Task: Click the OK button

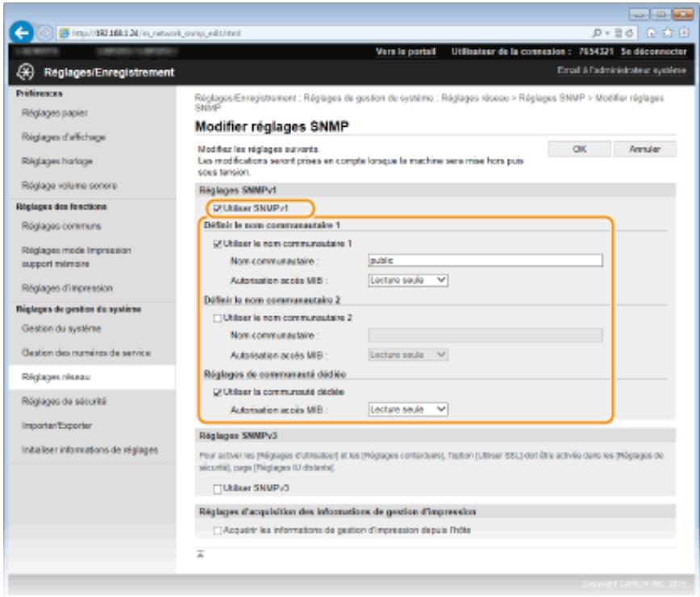Action: pos(579,149)
